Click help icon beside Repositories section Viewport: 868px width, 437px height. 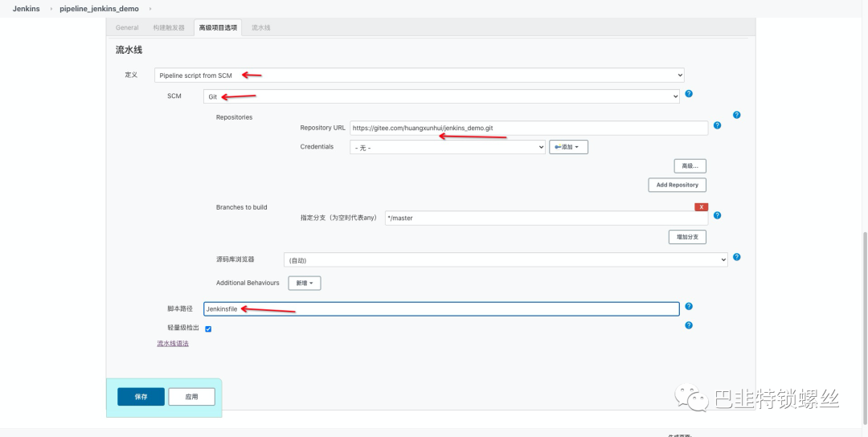736,115
